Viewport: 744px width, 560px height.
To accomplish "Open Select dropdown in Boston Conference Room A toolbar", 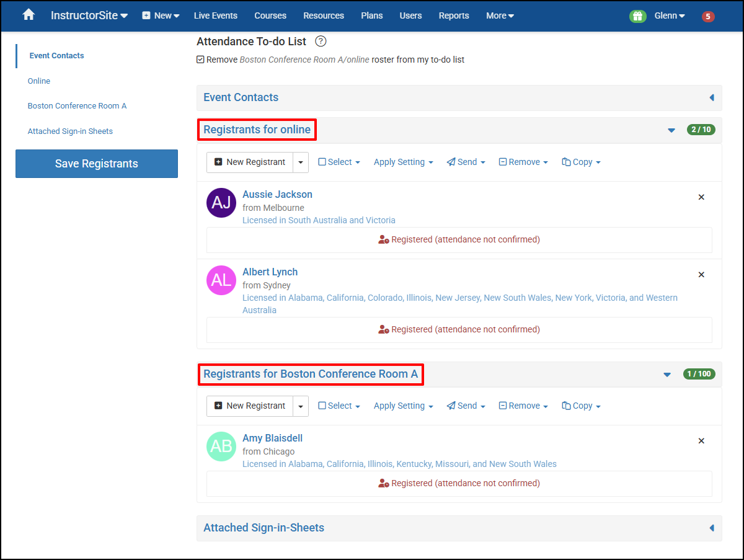I will [x=339, y=406].
